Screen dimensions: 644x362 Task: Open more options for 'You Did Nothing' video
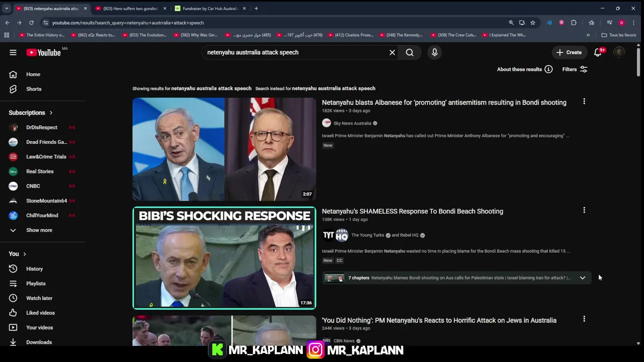584,319
